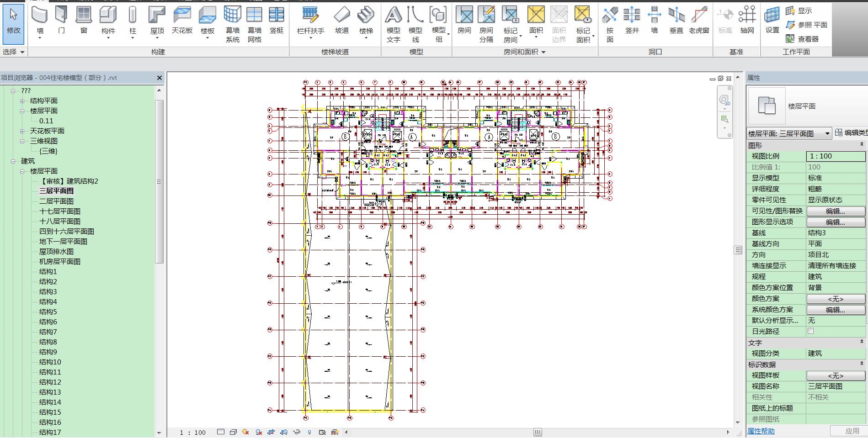
Task: Expand the 房间和面积 panel dropdown
Action: 543,52
